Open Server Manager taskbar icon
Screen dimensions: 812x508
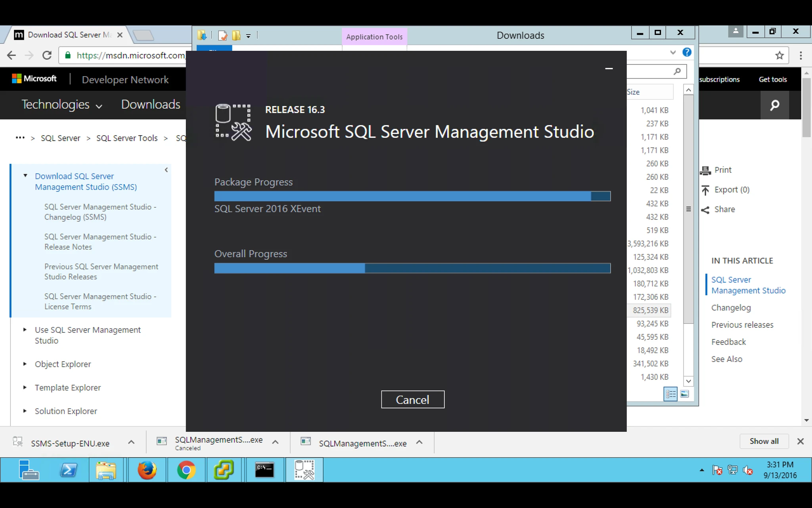coord(29,470)
